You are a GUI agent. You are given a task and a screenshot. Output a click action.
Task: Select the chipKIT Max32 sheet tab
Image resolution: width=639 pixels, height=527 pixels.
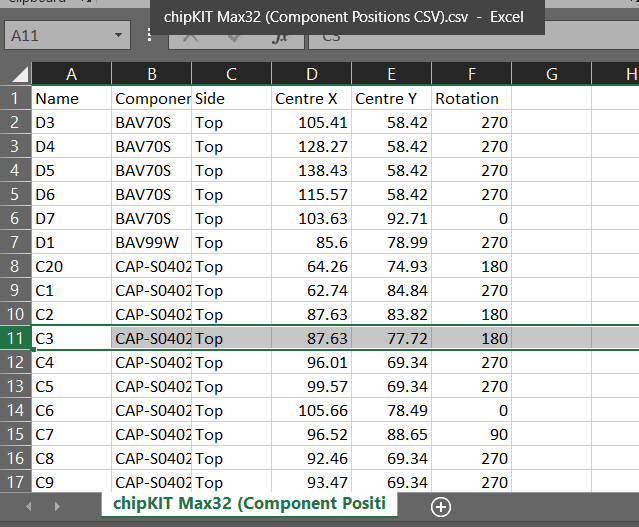(x=249, y=503)
